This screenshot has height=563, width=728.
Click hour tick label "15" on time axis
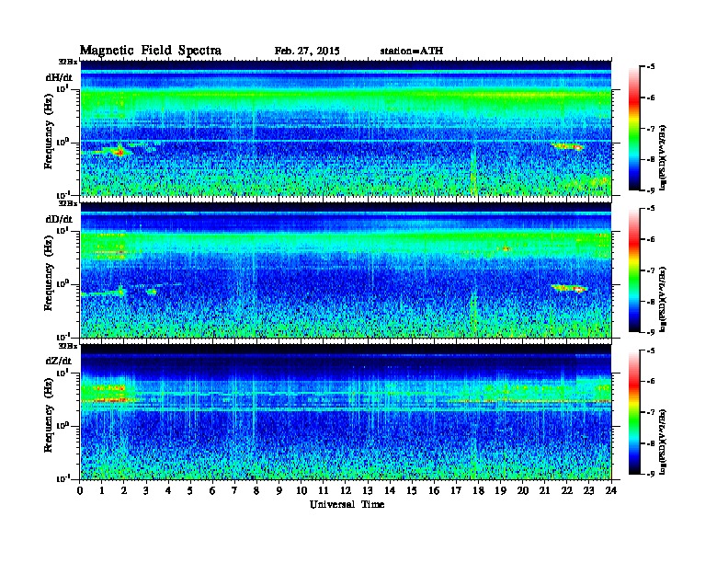pos(413,490)
